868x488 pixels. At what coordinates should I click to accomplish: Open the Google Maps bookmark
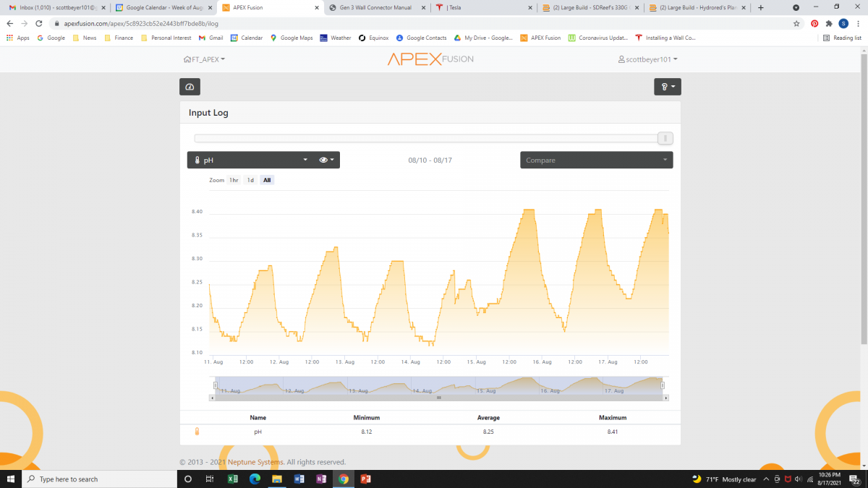coord(292,38)
